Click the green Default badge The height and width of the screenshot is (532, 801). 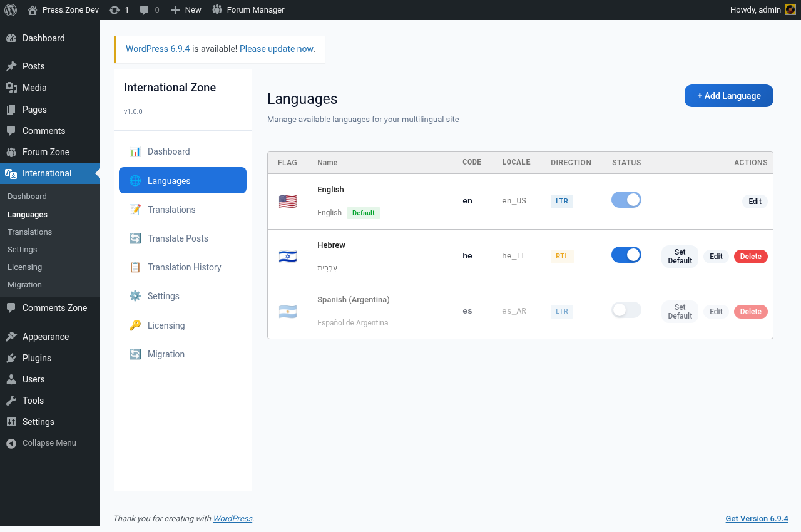point(364,213)
